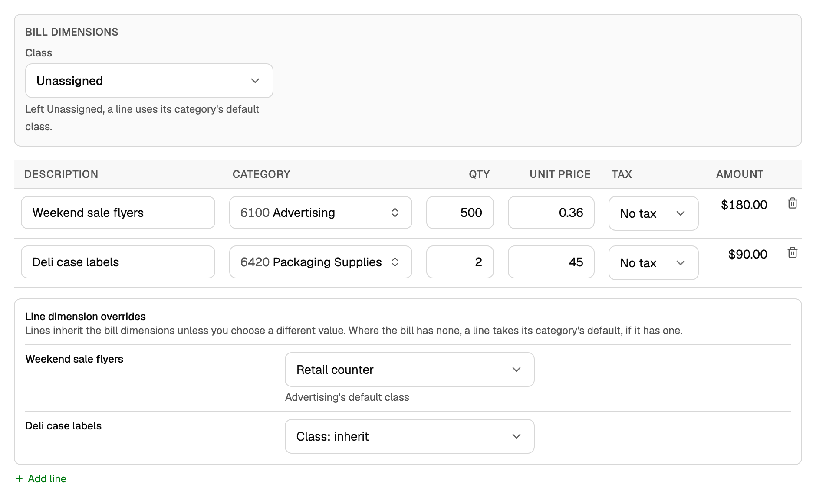Open Retail counter class override dropdown
The image size is (816, 504).
pos(409,370)
